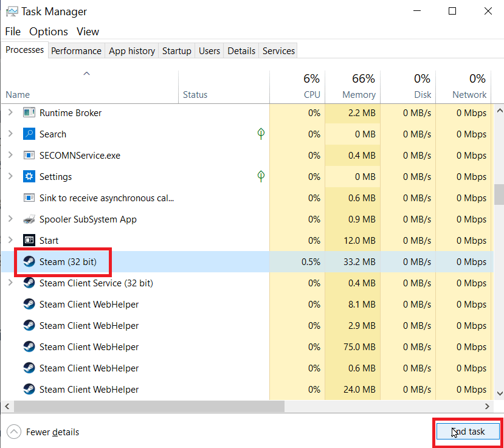Open the View menu
The image size is (504, 448).
click(88, 31)
